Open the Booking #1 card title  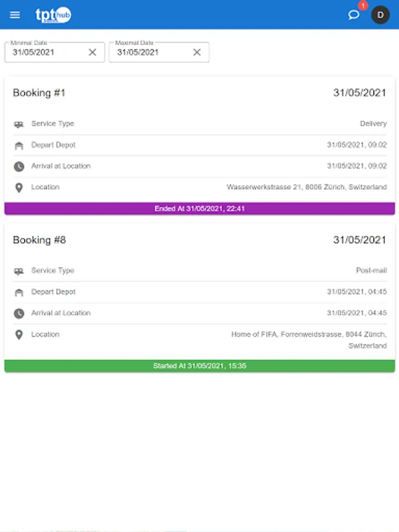coord(39,93)
